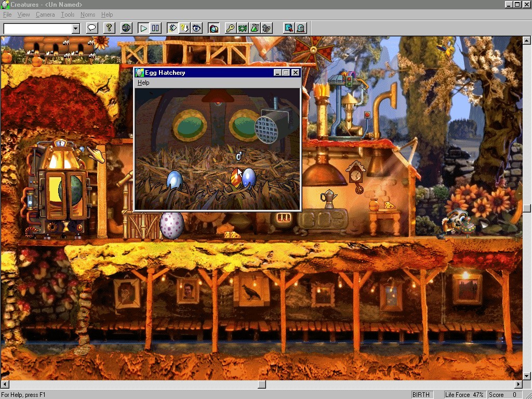Click the monitor with pencil icon
Image resolution: width=532 pixels, height=399 pixels.
[289, 28]
